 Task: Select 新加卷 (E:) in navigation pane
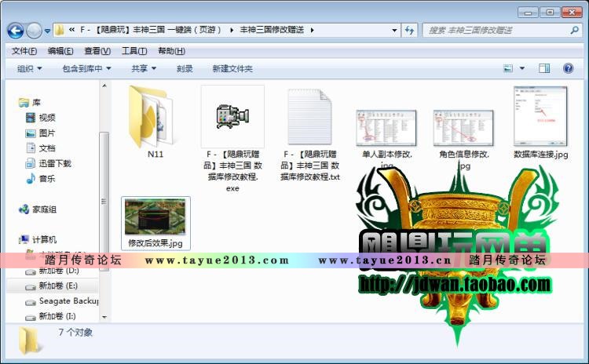(52, 286)
